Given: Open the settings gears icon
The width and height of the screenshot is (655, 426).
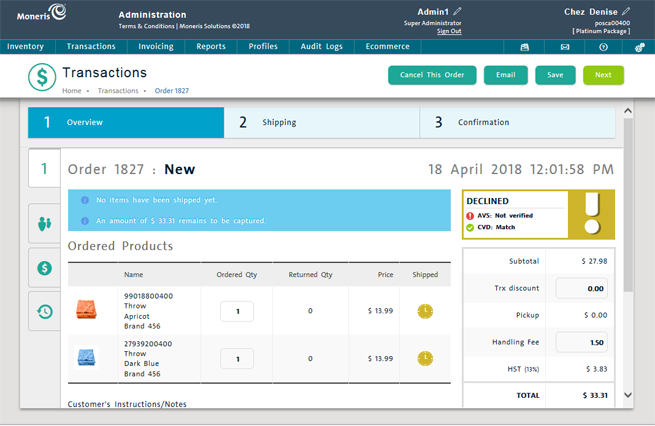Looking at the screenshot, I should click(640, 47).
